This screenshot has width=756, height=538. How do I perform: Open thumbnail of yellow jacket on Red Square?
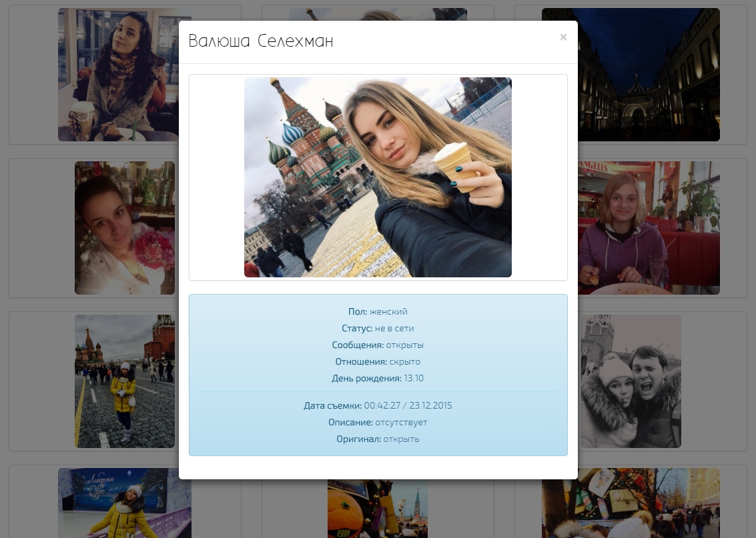point(125,381)
